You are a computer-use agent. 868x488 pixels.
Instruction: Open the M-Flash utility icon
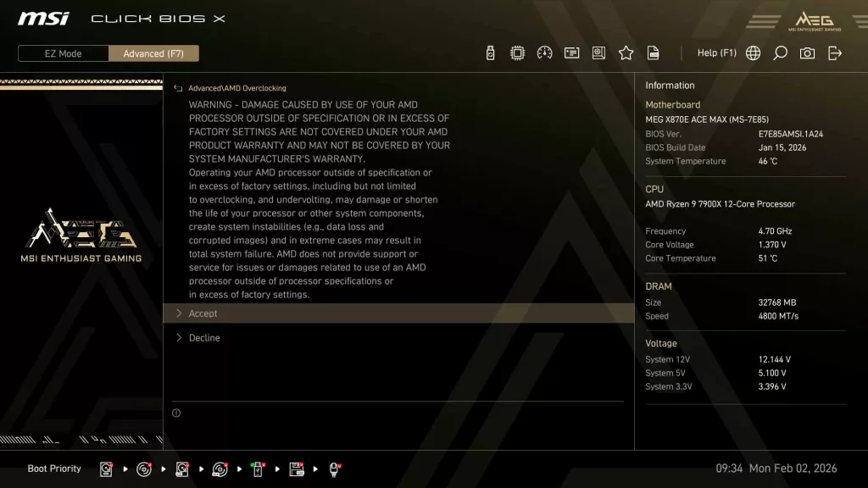[x=490, y=53]
